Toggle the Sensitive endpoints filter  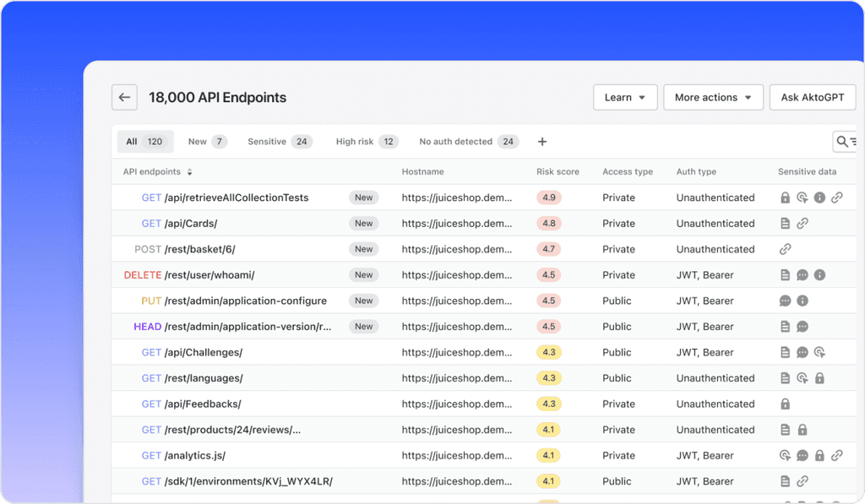click(x=279, y=141)
